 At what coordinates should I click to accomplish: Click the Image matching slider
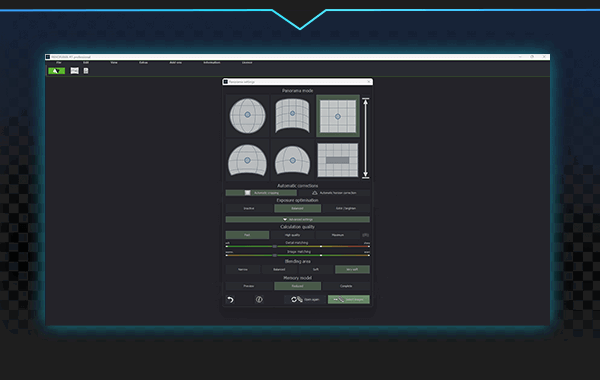click(x=297, y=255)
